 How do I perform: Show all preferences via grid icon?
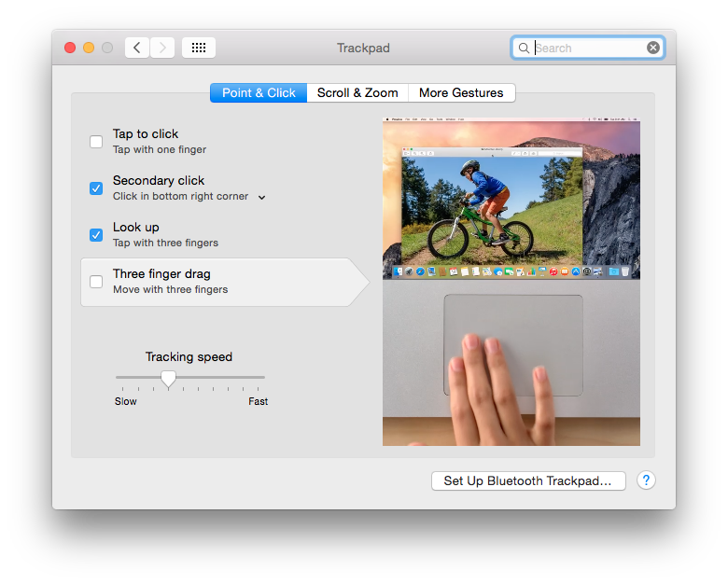[x=199, y=48]
